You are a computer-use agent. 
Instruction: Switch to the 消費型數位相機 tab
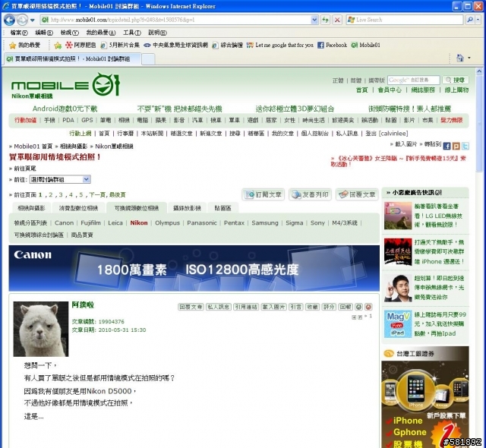(x=78, y=208)
